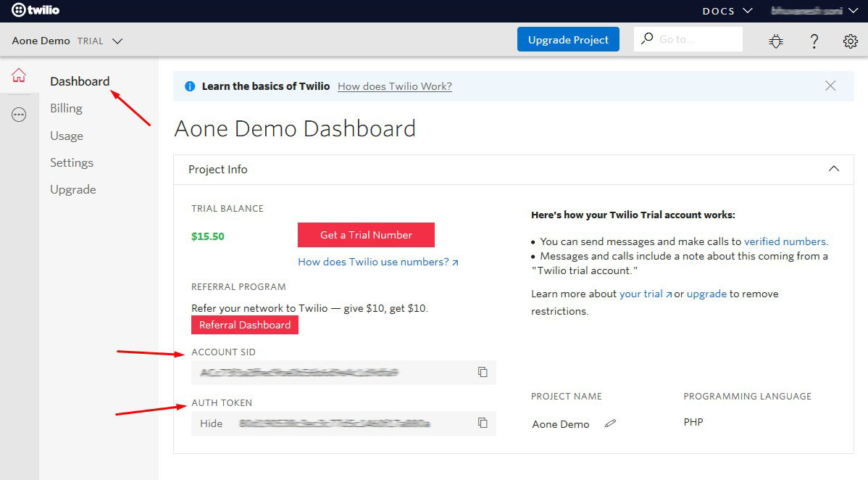Click the blurred Auth Token value
The image size is (868, 480).
pyautogui.click(x=334, y=423)
